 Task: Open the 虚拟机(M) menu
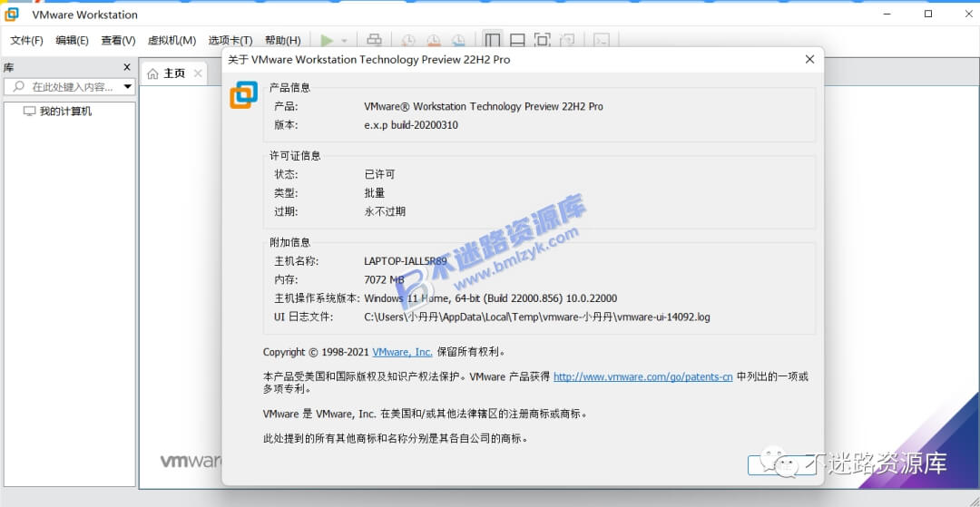[171, 41]
